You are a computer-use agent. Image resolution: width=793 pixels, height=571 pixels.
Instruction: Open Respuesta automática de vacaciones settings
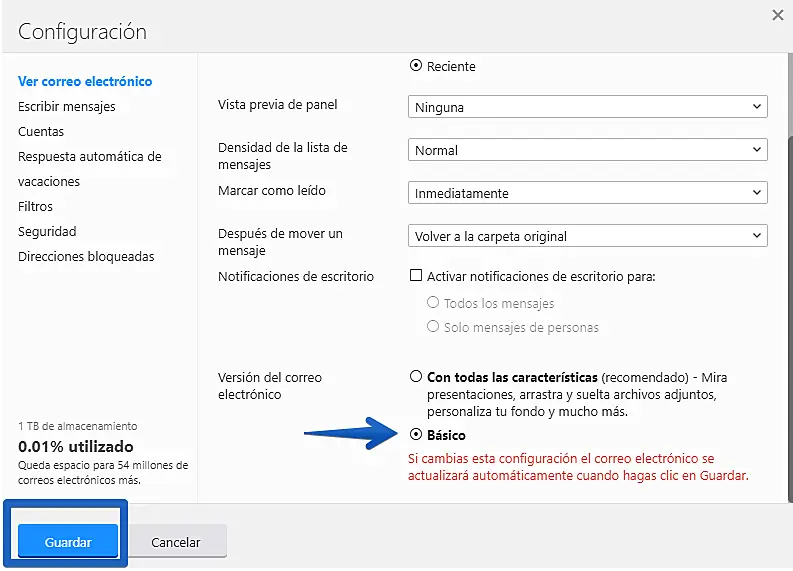coord(90,169)
